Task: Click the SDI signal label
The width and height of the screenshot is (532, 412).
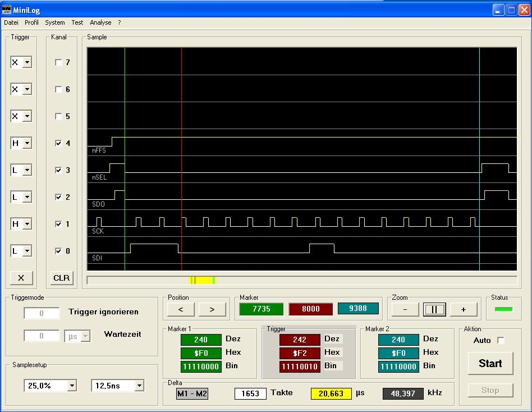Action: tap(97, 258)
